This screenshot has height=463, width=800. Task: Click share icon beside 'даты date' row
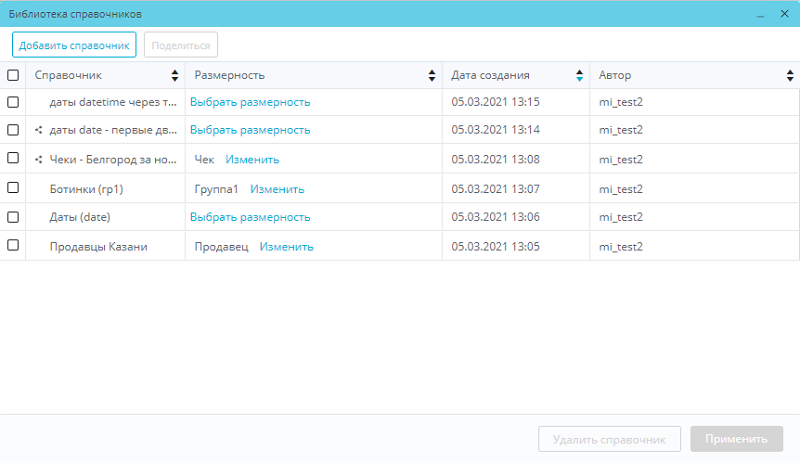pyautogui.click(x=39, y=130)
